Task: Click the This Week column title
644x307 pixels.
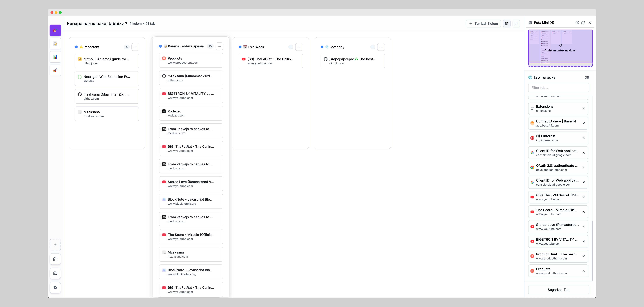Action: 256,47
